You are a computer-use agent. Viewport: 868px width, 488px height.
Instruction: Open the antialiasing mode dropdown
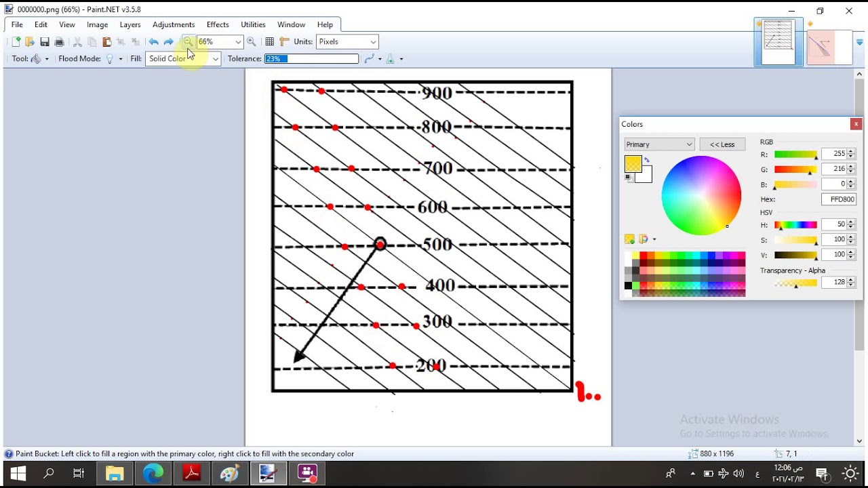(373, 59)
